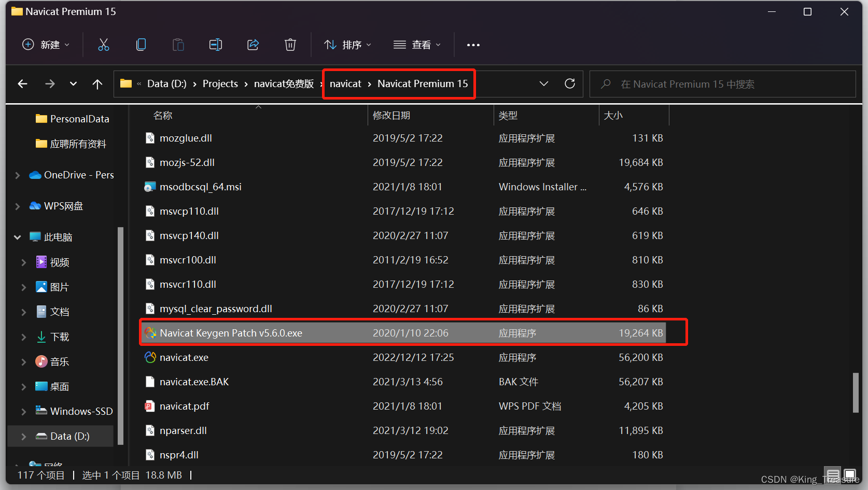Expand the OneDrive - Pers tree node
Viewport: 868px width, 490px height.
click(x=18, y=175)
